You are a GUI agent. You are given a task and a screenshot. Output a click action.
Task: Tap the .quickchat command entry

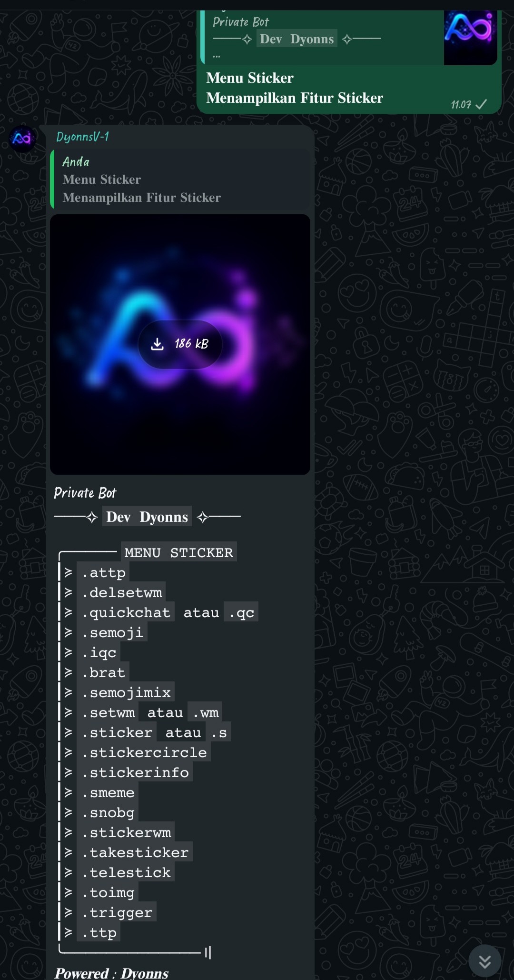pyautogui.click(x=126, y=612)
